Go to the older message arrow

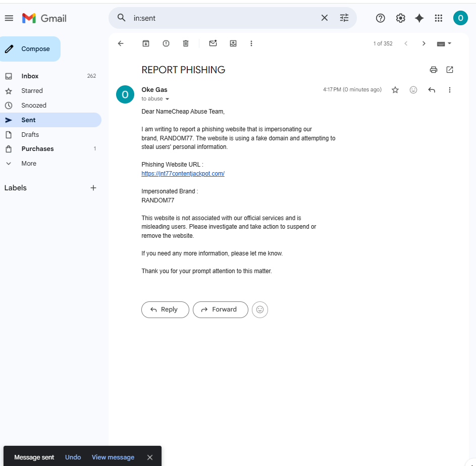click(424, 43)
